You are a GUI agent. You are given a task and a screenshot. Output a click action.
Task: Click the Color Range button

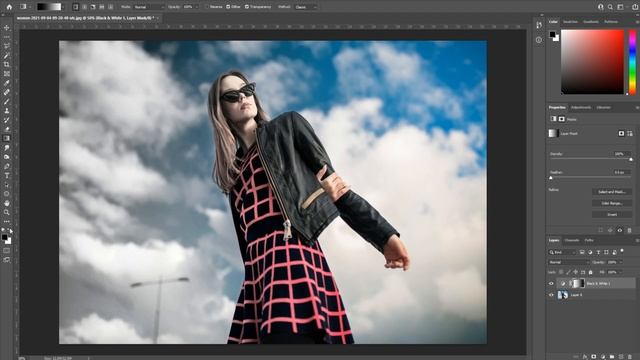612,203
